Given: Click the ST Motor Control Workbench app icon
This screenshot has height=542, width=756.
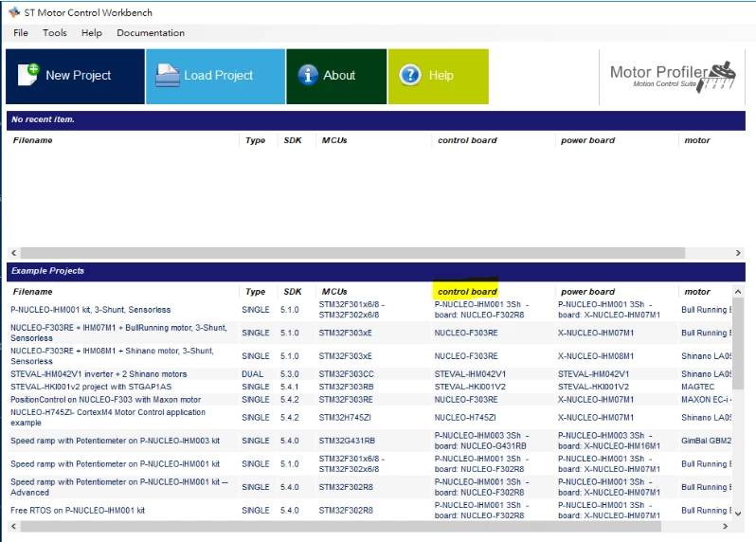Looking at the screenshot, I should (14, 12).
